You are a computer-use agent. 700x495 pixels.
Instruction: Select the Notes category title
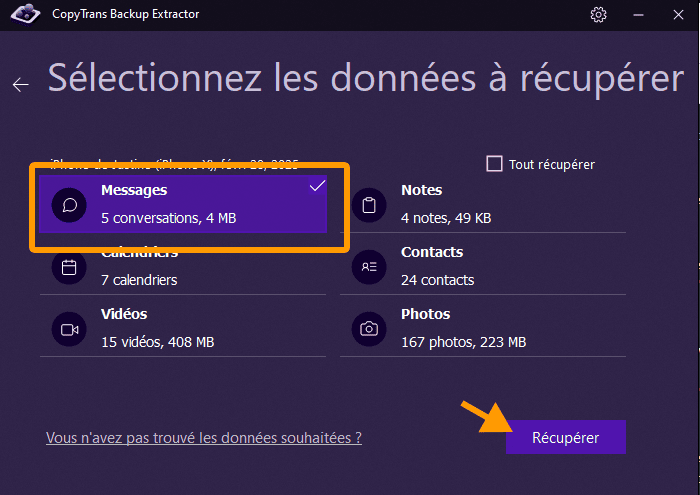[421, 190]
